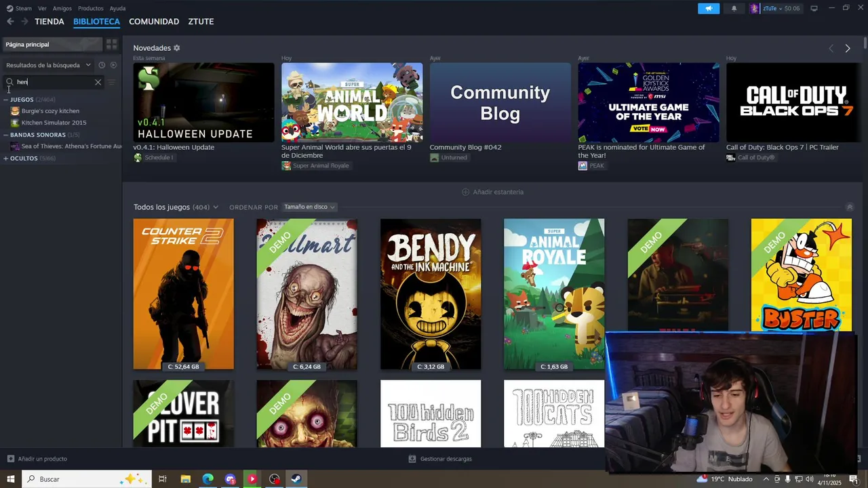Open File Explorer from the taskbar
868x488 pixels.
pos(185,479)
